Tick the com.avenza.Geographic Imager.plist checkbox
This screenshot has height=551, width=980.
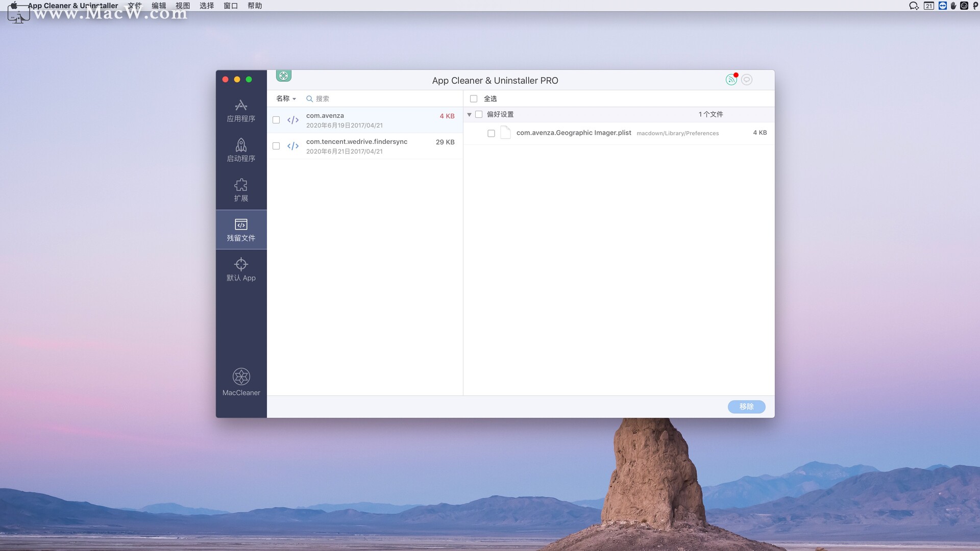tap(491, 133)
